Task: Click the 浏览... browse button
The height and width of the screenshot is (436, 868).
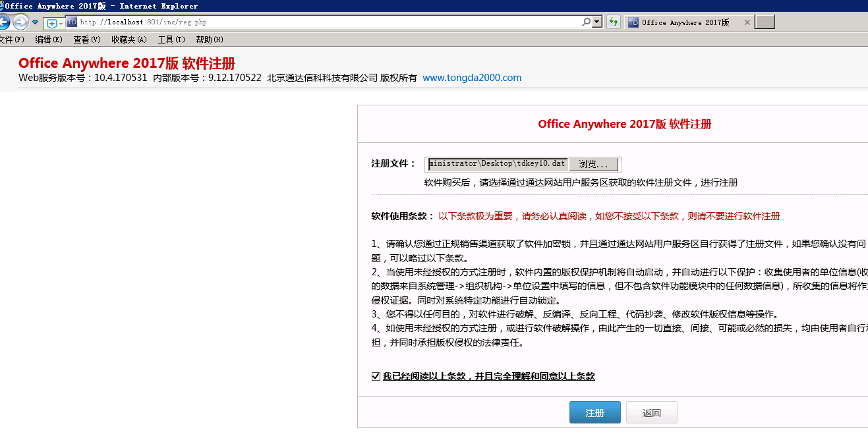Action: (593, 164)
